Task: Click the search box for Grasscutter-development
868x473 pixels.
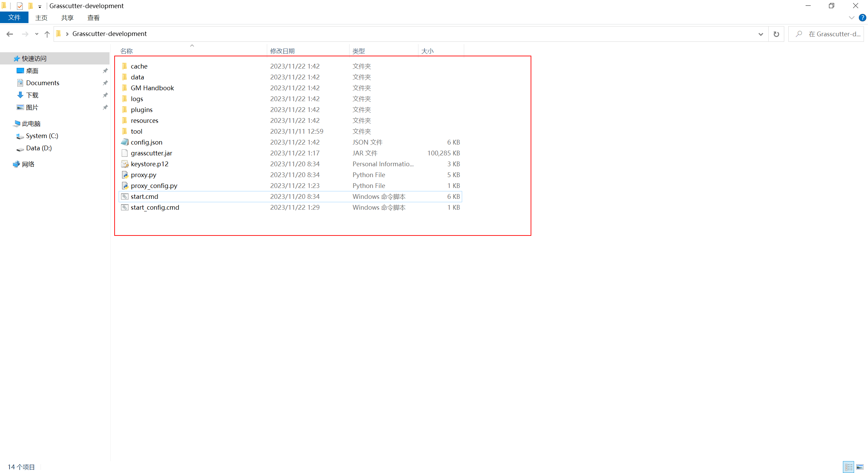Action: [826, 34]
